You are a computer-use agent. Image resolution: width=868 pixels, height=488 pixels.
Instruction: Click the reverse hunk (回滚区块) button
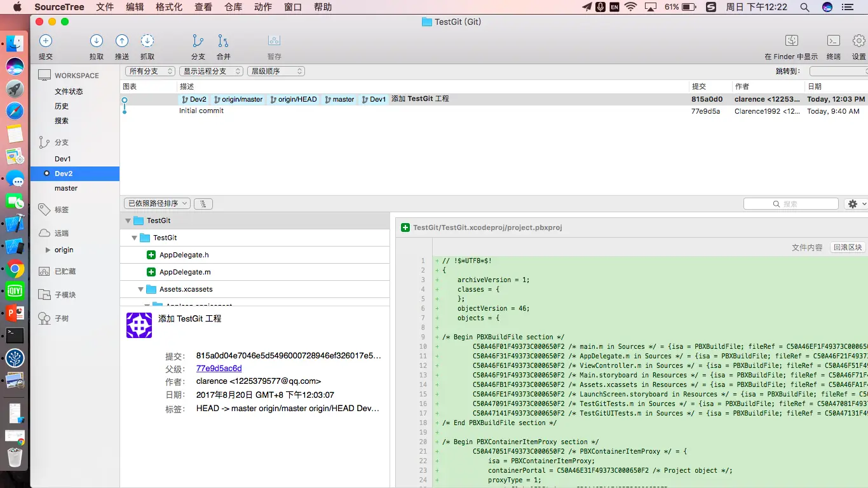coord(848,247)
